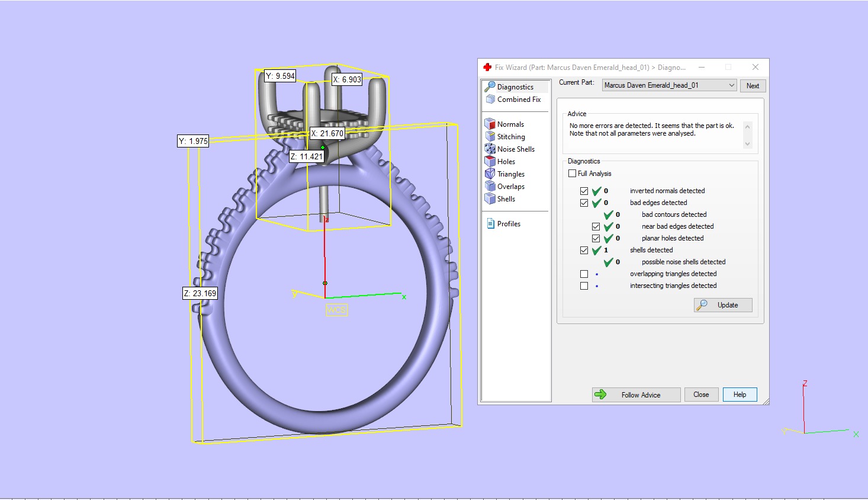Close the Fix Wizard window
Image resolution: width=868 pixels, height=500 pixels.
click(x=756, y=67)
